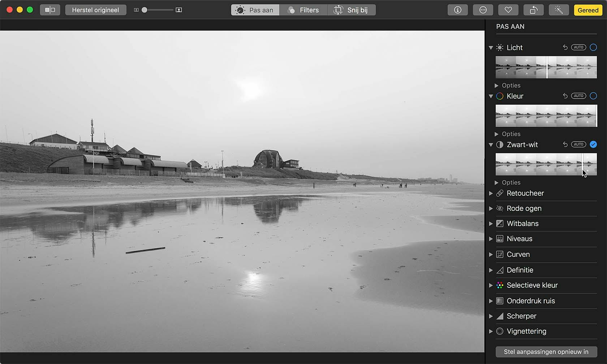Expand the Curven section
The width and height of the screenshot is (607, 364).
point(491,254)
